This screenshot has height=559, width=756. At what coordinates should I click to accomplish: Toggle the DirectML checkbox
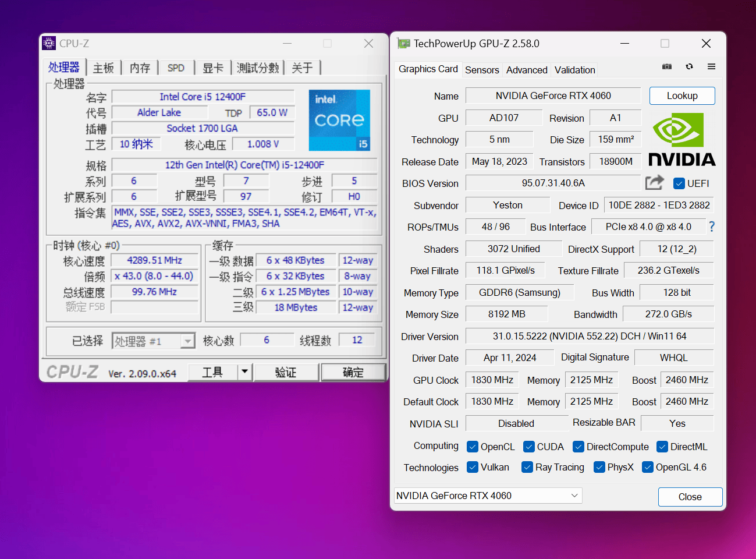(x=662, y=447)
